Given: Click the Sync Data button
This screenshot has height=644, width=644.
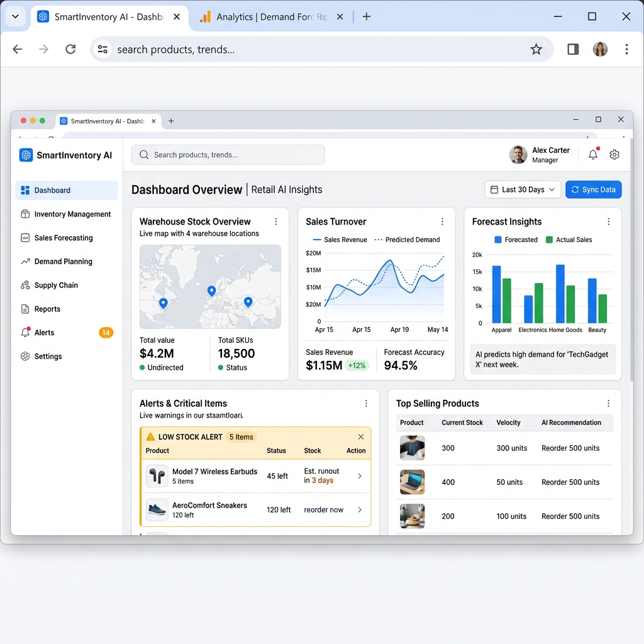Looking at the screenshot, I should coord(594,190).
